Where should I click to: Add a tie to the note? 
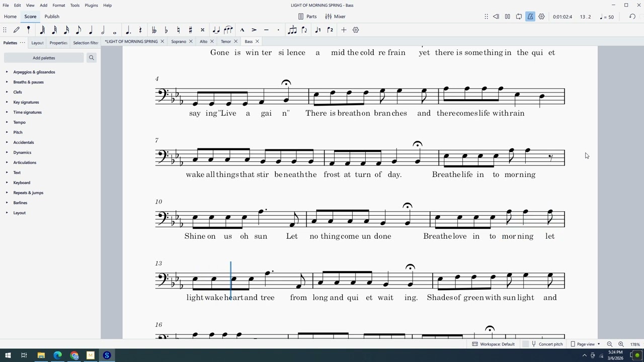pyautogui.click(x=216, y=30)
